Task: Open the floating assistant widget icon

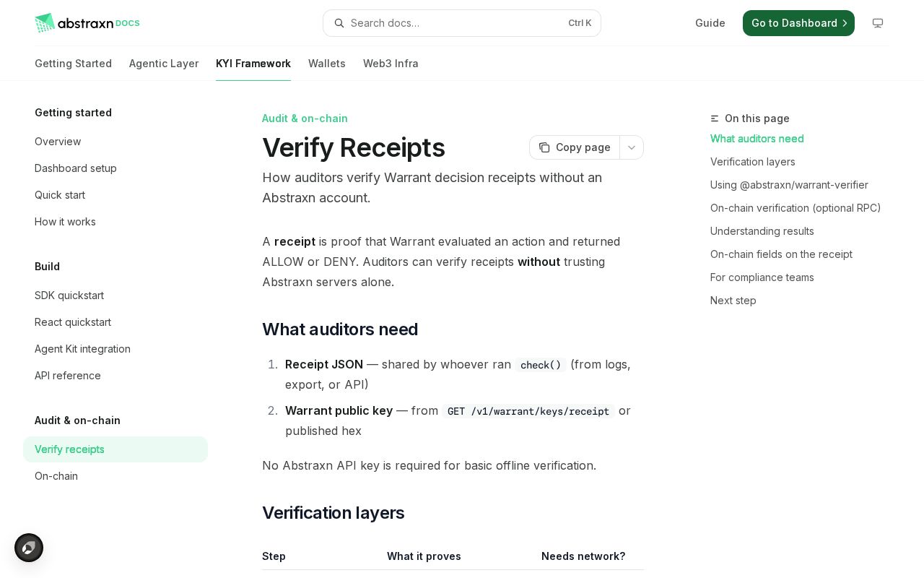Action: click(29, 548)
